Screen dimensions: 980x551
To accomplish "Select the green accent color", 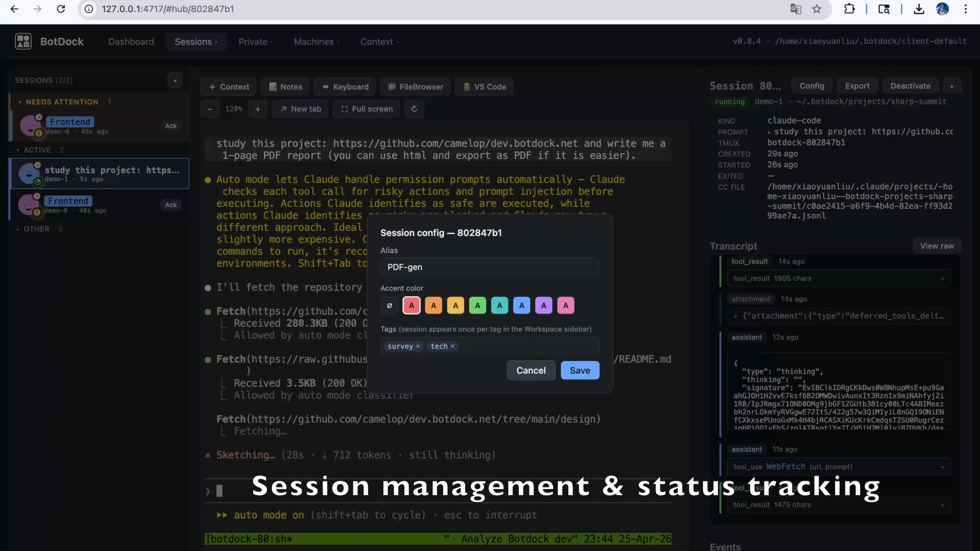I will 477,305.
